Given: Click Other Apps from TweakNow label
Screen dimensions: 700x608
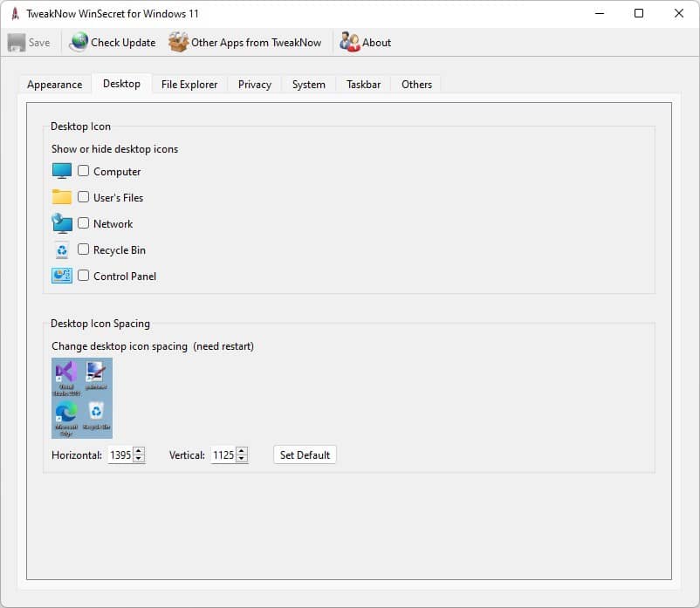Looking at the screenshot, I should point(257,43).
